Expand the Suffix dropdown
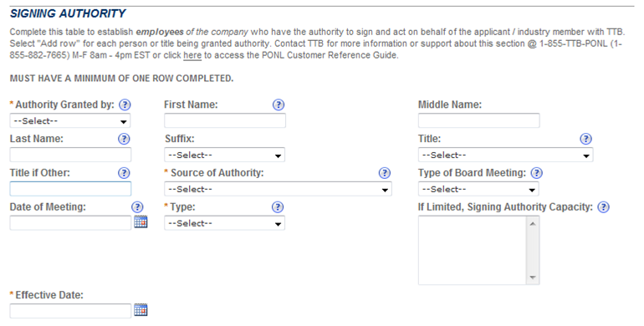The width and height of the screenshot is (644, 326). tap(225, 155)
